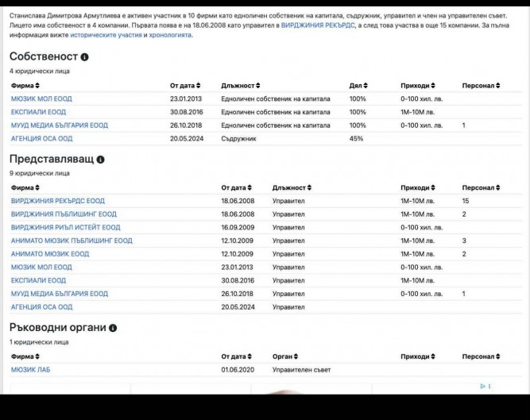This screenshot has height=420, width=530.
Task: Open ЕКСПИАЛИ ЕООД in Представляващ table
Action: point(38,280)
